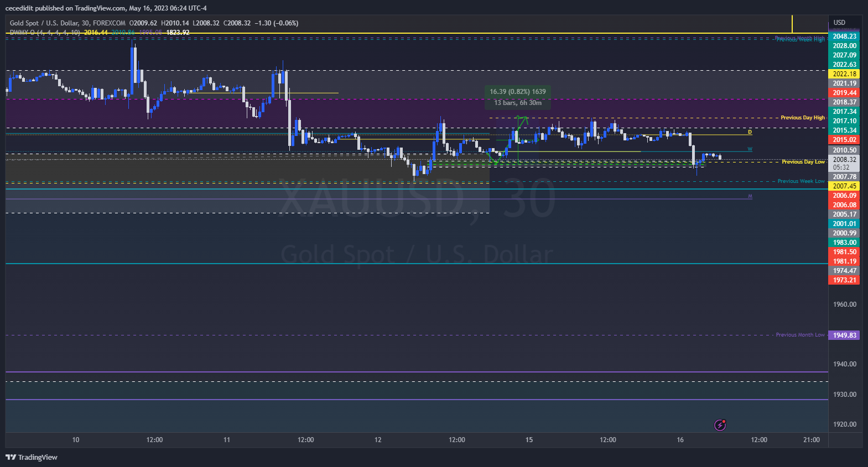868x467 pixels.
Task: Open the USD currency selector on the price axis
Action: [839, 23]
